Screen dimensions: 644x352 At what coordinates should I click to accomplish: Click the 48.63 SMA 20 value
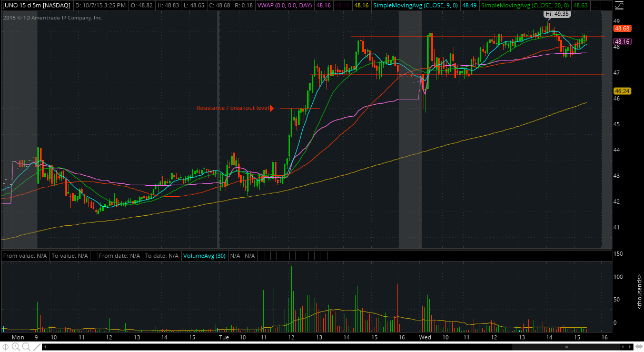pos(581,5)
